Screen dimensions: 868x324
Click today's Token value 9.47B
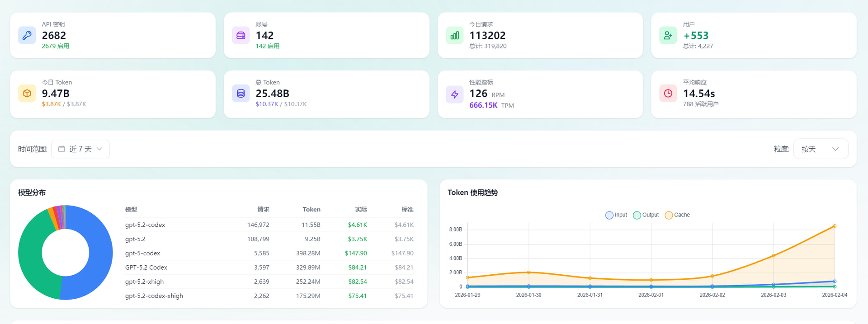[x=56, y=94]
